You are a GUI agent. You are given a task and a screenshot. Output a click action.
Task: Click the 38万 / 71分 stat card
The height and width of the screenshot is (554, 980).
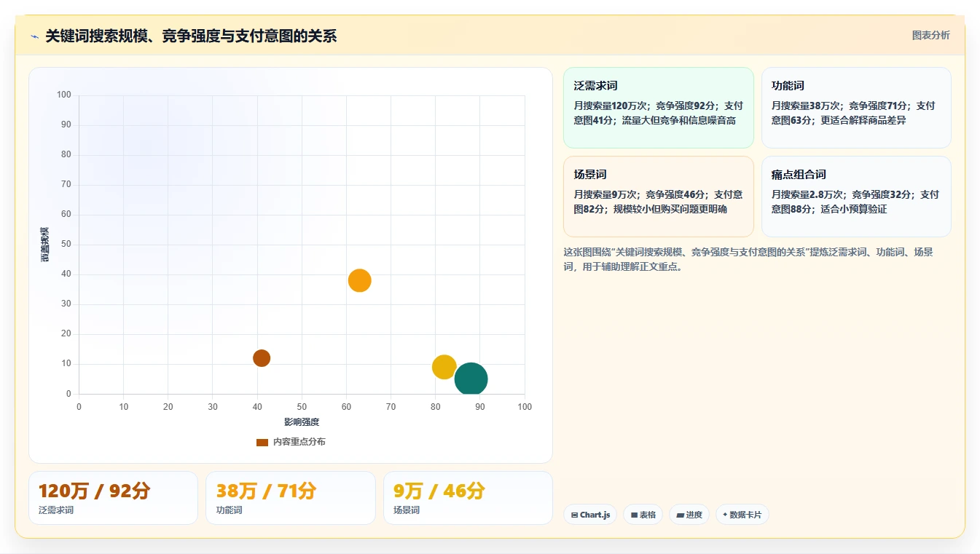pos(291,498)
